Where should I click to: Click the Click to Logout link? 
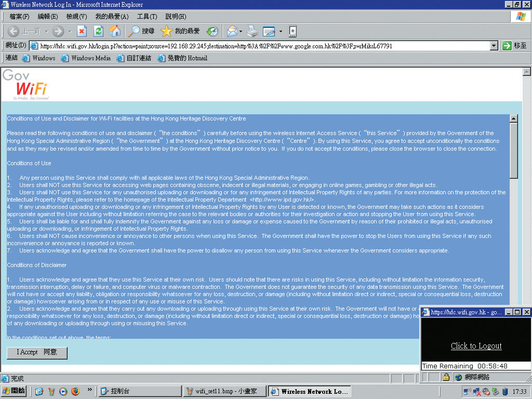tap(476, 345)
